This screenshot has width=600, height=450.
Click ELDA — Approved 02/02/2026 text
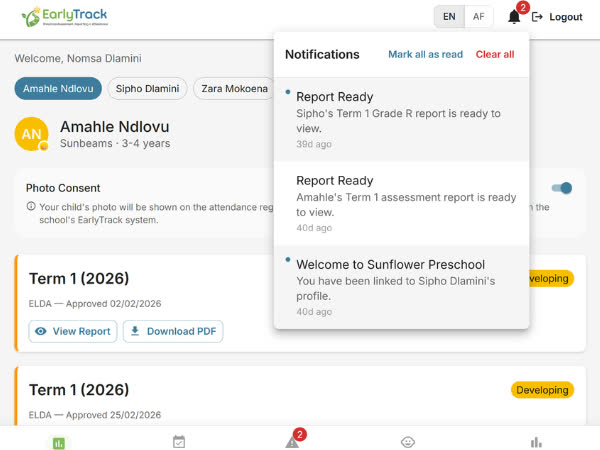[95, 303]
